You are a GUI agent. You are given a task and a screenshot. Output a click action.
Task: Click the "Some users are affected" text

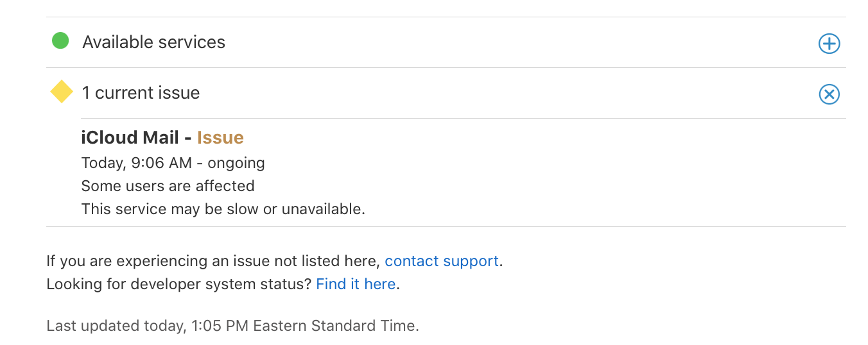point(168,186)
